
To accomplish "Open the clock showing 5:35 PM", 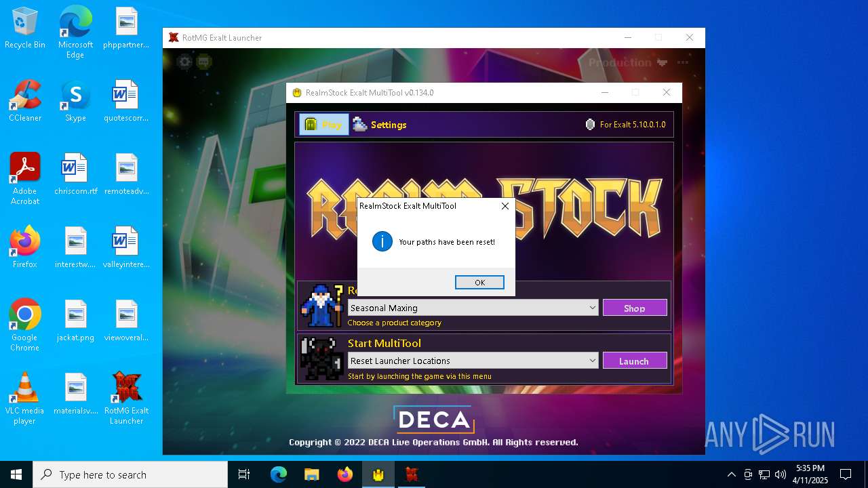I will tap(810, 474).
